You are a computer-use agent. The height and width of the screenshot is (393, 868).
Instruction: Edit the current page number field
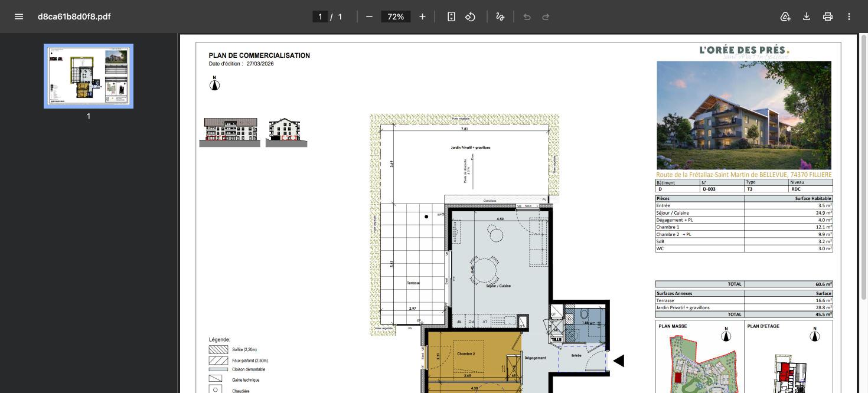click(320, 17)
